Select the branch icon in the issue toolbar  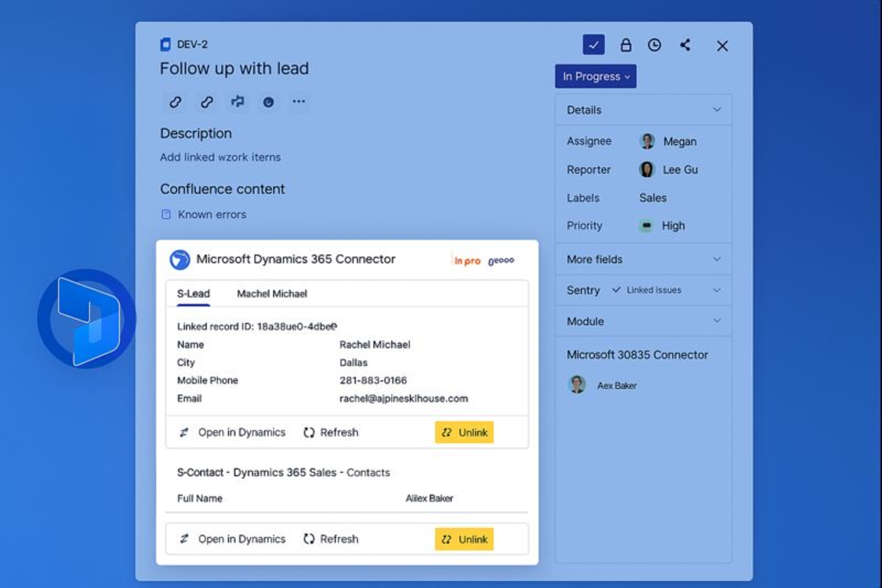click(237, 102)
